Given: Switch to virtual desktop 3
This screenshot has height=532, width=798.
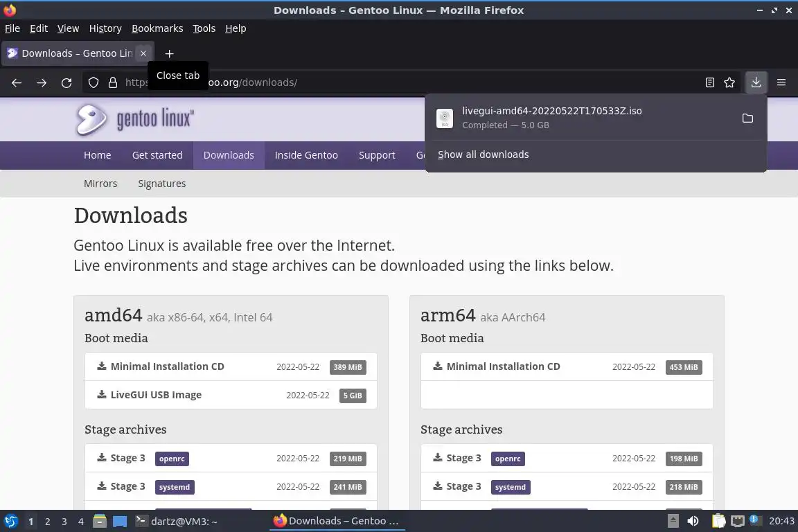Looking at the screenshot, I should (64, 522).
